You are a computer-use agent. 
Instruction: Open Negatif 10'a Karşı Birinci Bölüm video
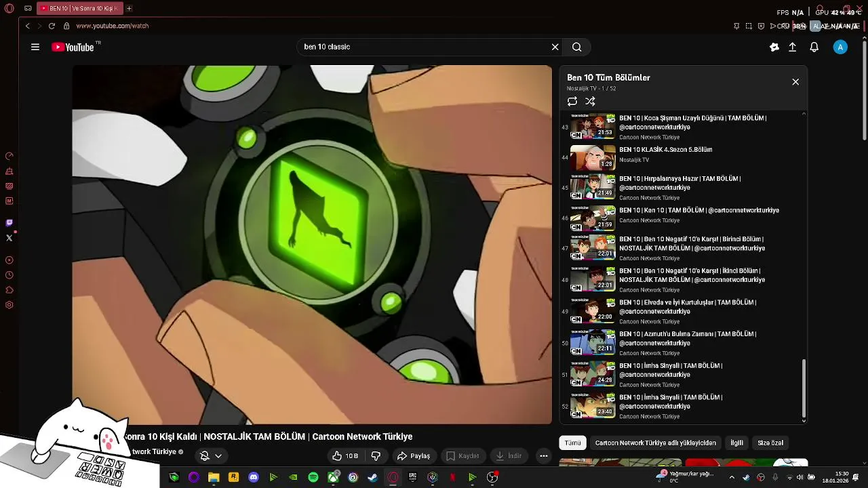pos(682,248)
